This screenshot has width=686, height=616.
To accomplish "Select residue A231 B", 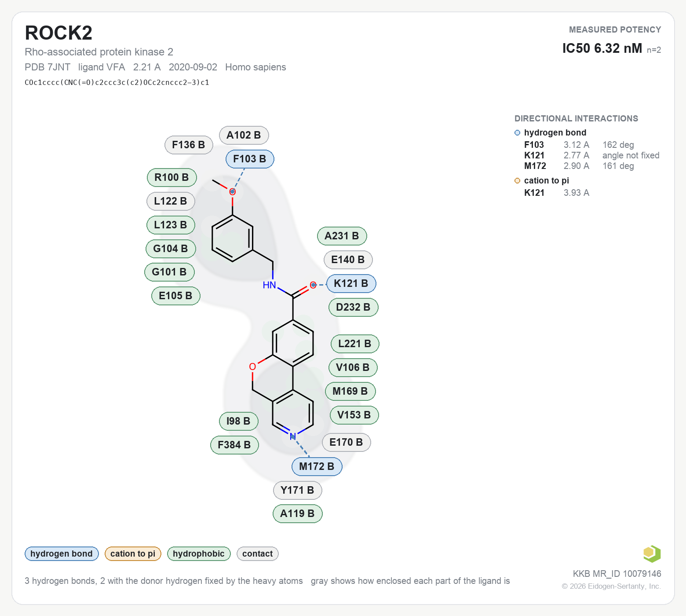I will [342, 236].
